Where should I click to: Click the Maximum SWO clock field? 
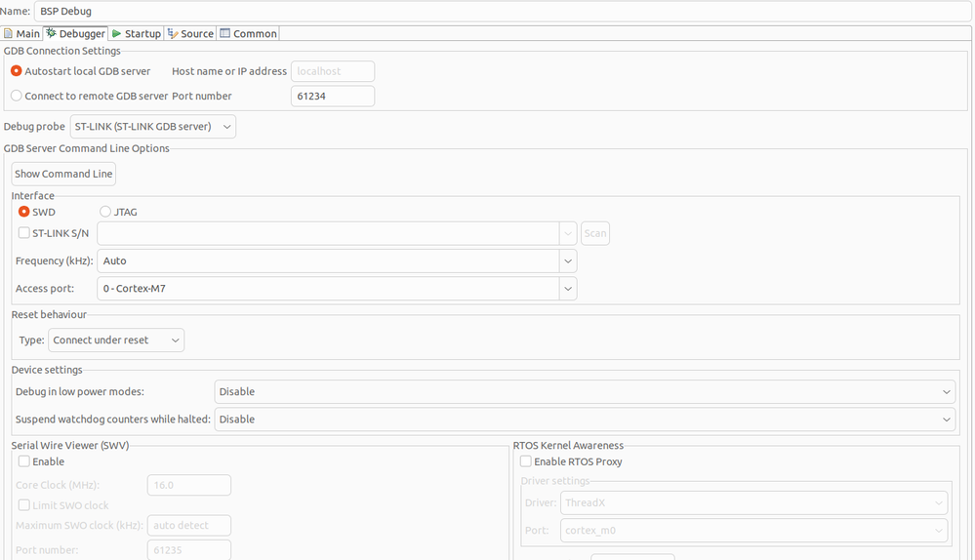(189, 525)
